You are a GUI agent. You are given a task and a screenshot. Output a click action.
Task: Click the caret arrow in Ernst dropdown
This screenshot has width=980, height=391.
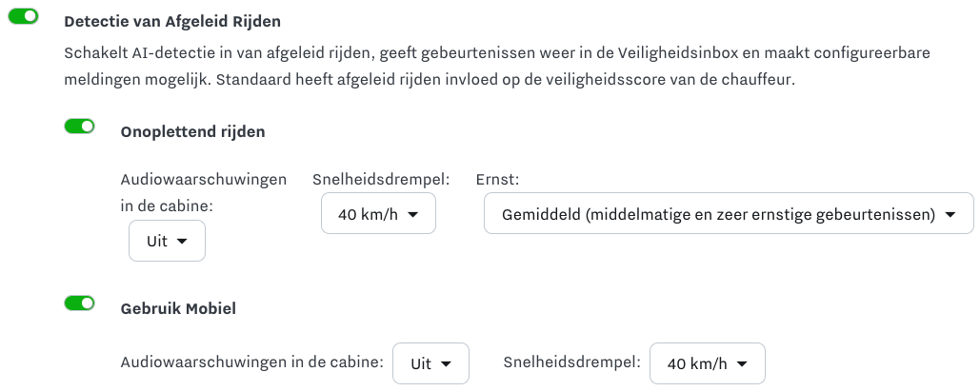coord(950,215)
